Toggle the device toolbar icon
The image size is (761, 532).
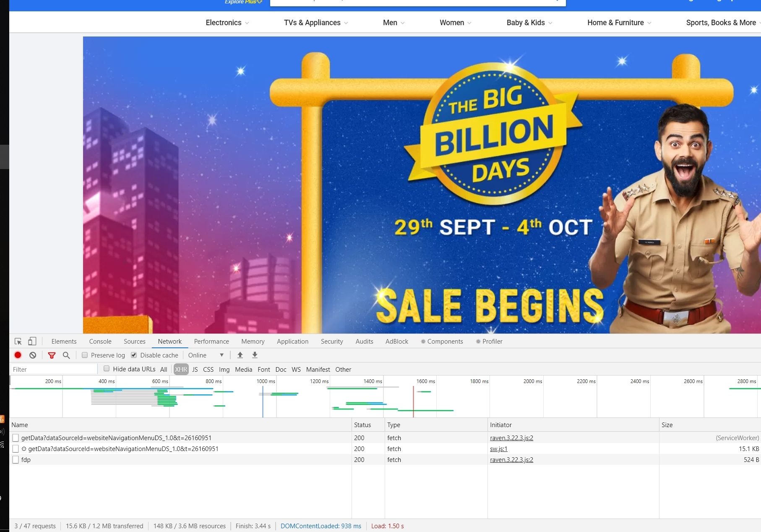point(32,342)
